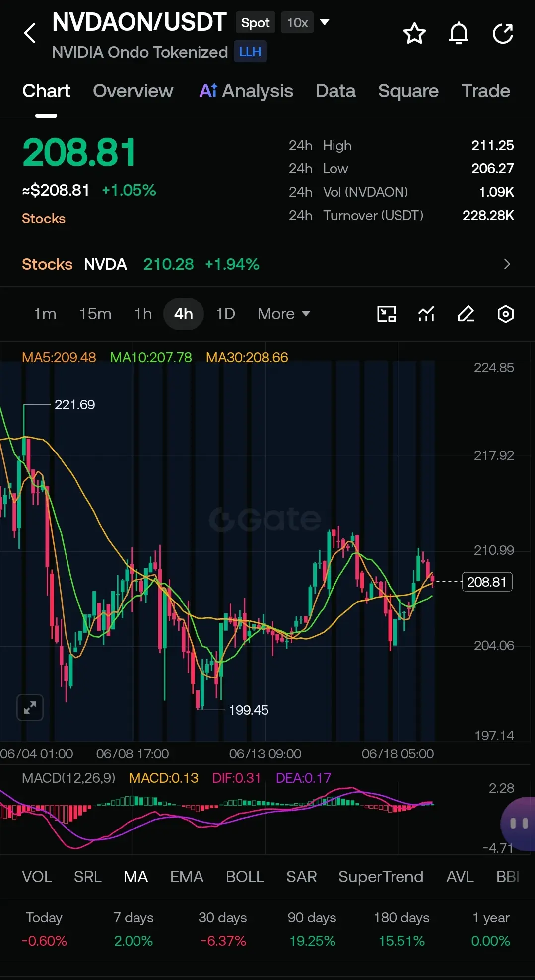Open the chart picture-in-picture layout icon

tap(387, 314)
